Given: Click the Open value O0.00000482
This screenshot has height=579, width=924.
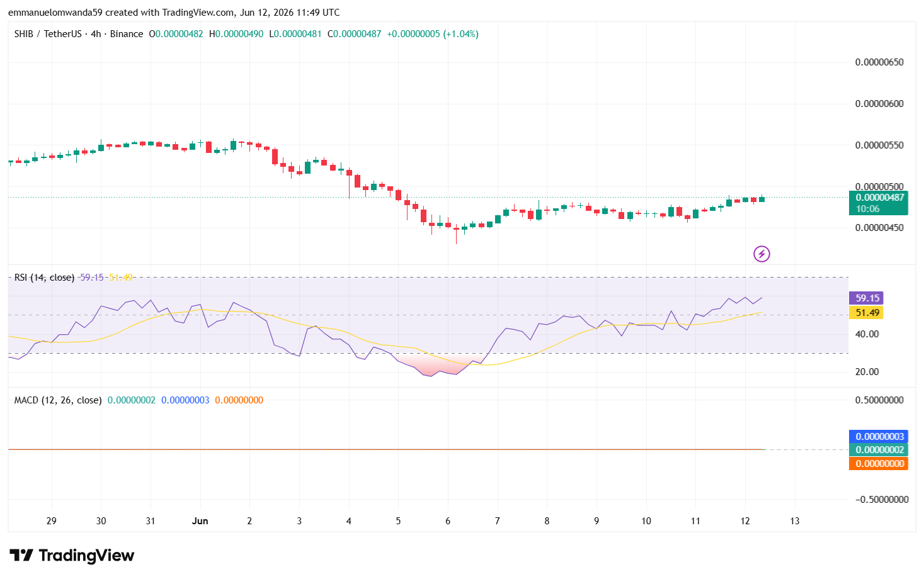Looking at the screenshot, I should click(x=176, y=34).
